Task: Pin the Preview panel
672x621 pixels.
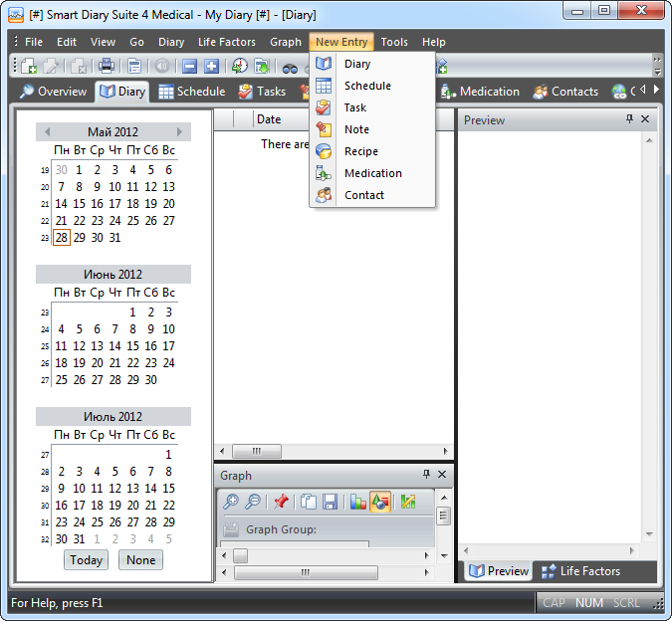Action: [x=629, y=118]
